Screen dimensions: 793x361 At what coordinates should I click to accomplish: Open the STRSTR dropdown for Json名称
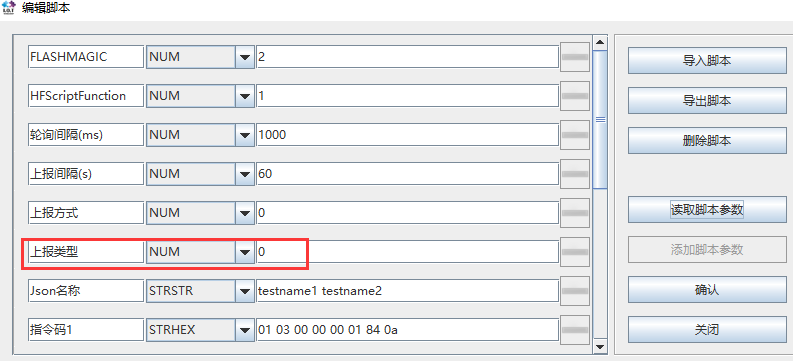coord(245,291)
